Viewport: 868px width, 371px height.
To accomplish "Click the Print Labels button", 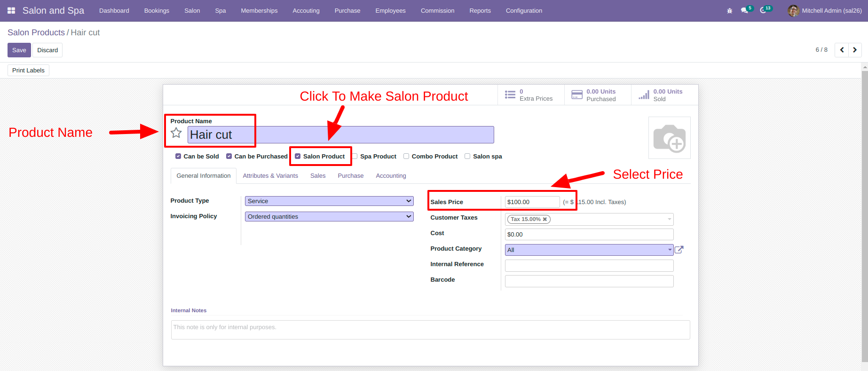I will (28, 70).
